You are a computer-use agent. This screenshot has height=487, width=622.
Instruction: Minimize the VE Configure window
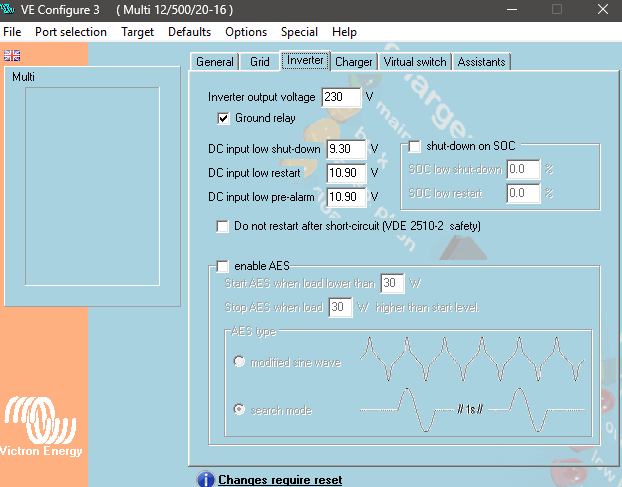click(x=512, y=9)
